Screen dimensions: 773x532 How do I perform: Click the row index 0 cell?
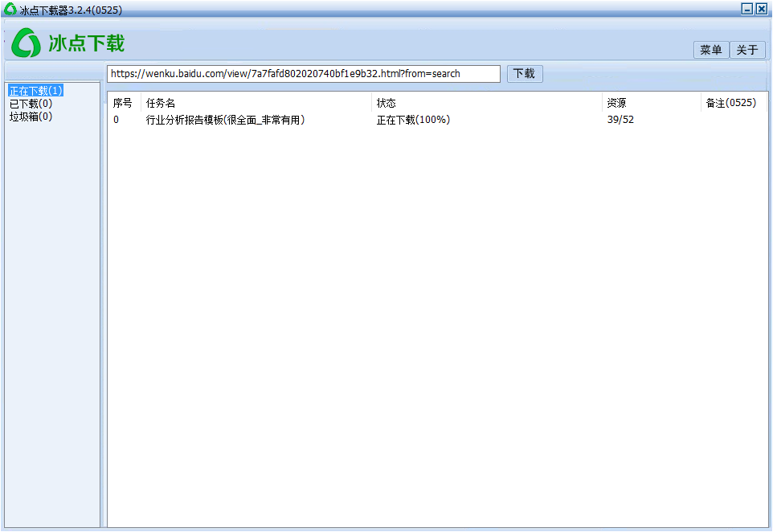click(x=116, y=120)
